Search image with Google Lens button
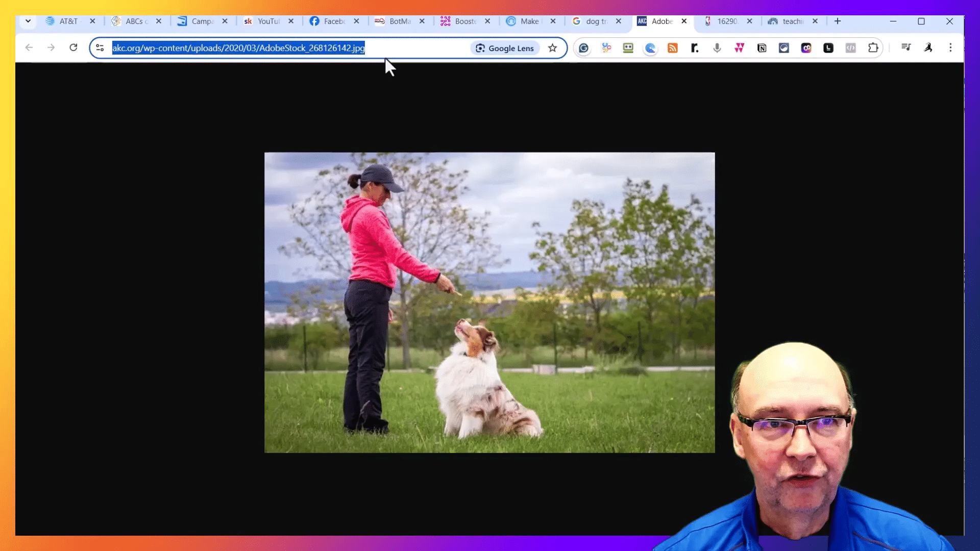980x551 pixels. point(504,48)
